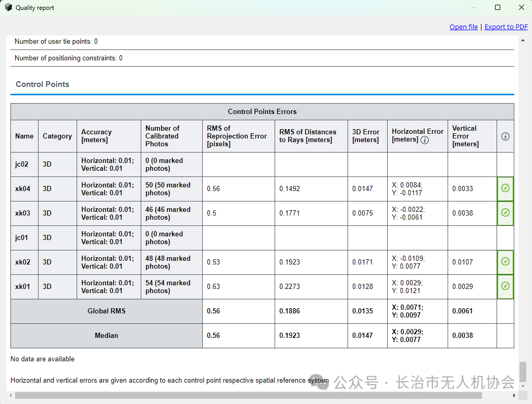Click the Quality report app icon

pyautogui.click(x=8, y=7)
